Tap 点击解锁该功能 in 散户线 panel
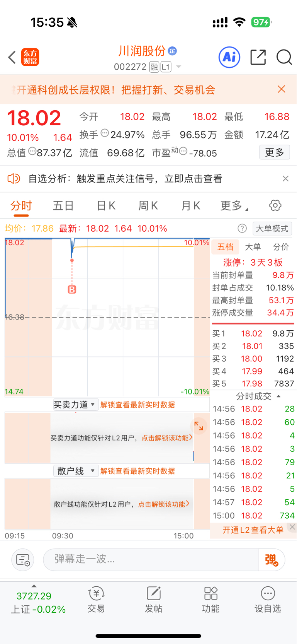 pos(163,504)
